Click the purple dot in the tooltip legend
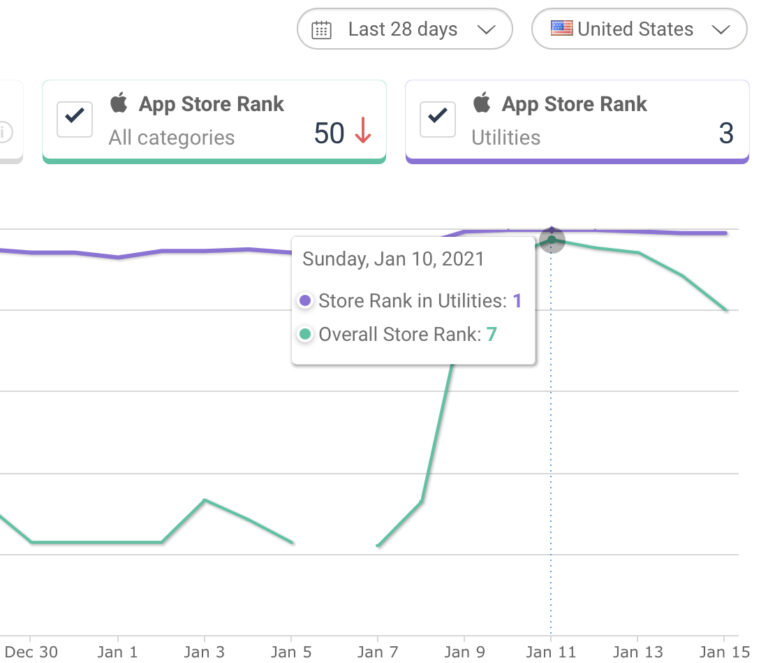This screenshot has height=663, width=768. [x=305, y=301]
